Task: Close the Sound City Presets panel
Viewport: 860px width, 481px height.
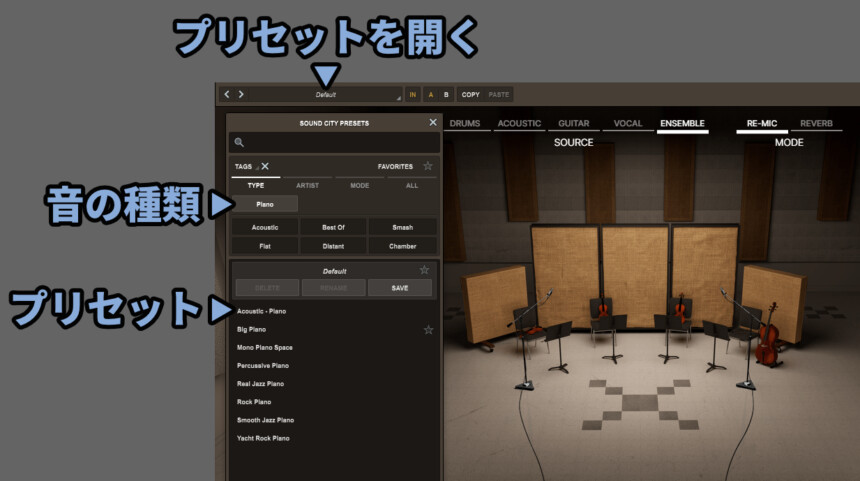Action: (432, 122)
